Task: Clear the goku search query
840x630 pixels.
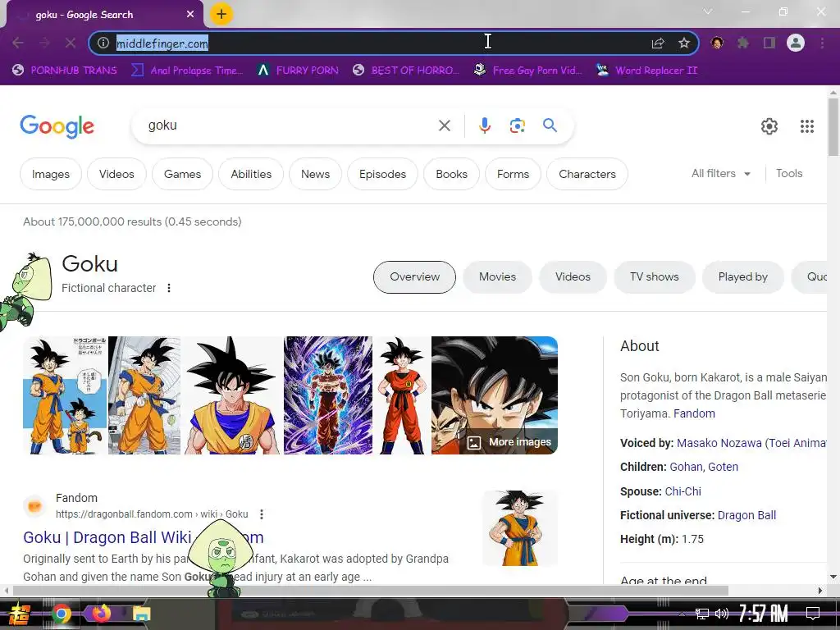Action: [x=444, y=126]
